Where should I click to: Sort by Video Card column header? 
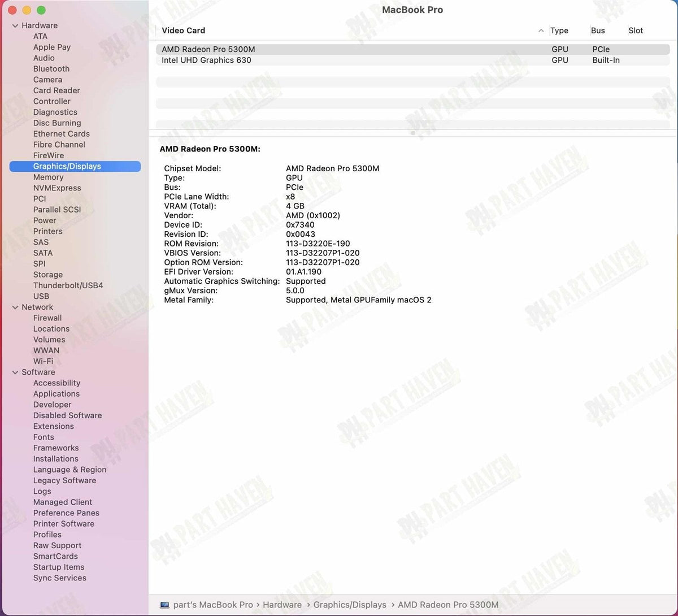(x=183, y=31)
